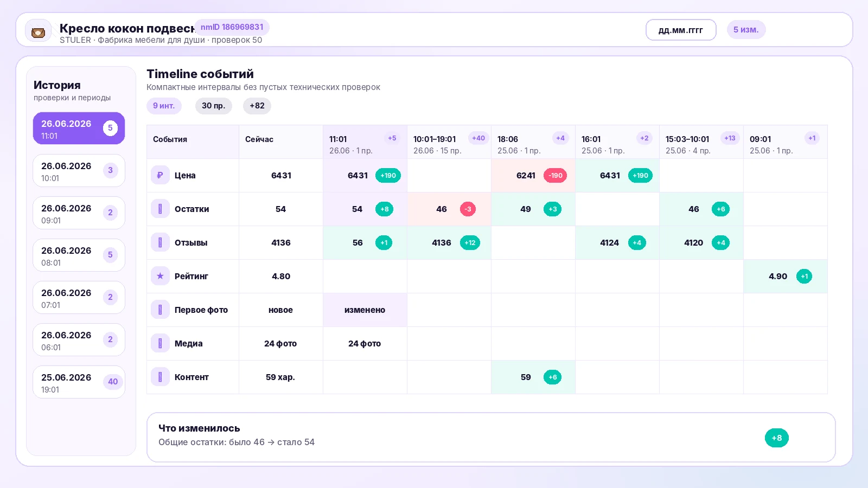The image size is (868, 488).
Task: Click the nmID 186969831 badge
Action: click(x=232, y=27)
